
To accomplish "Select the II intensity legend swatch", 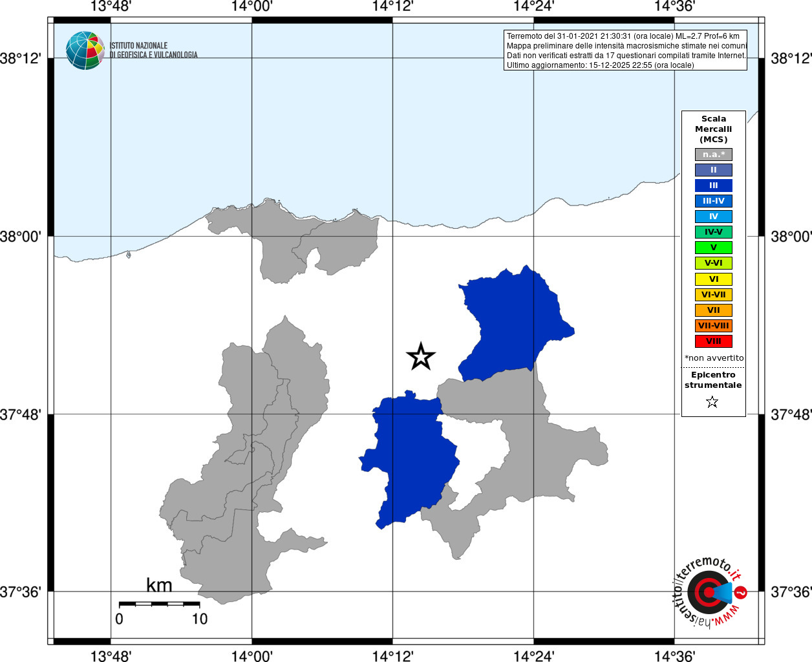I will click(714, 170).
